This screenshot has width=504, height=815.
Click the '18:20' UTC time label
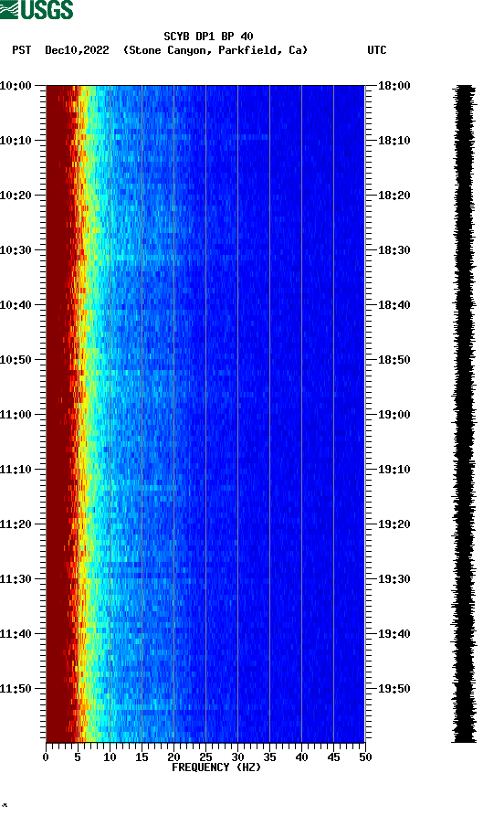click(394, 196)
